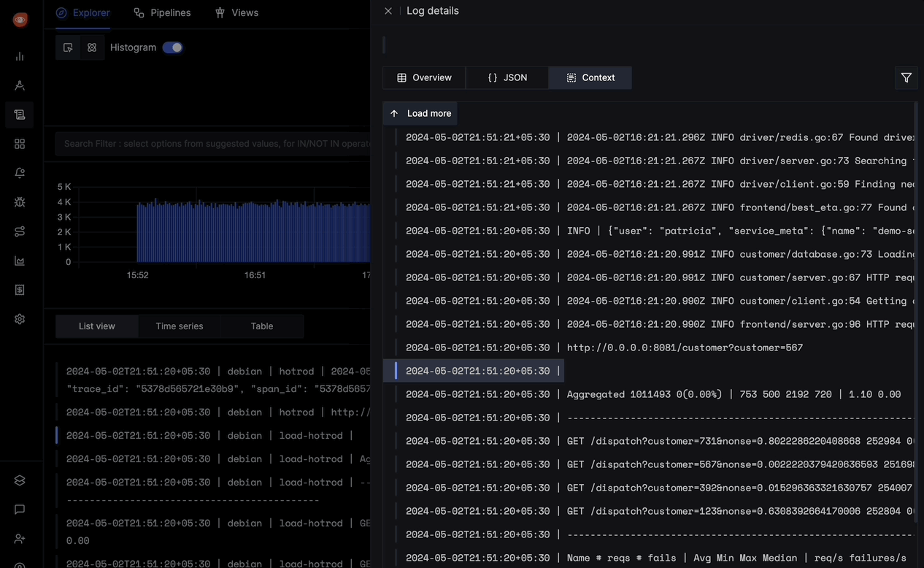
Task: Switch to the Views tab
Action: 236,12
